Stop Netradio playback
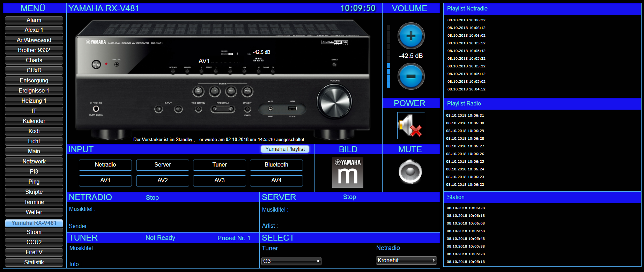The image size is (644, 272). pos(152,198)
